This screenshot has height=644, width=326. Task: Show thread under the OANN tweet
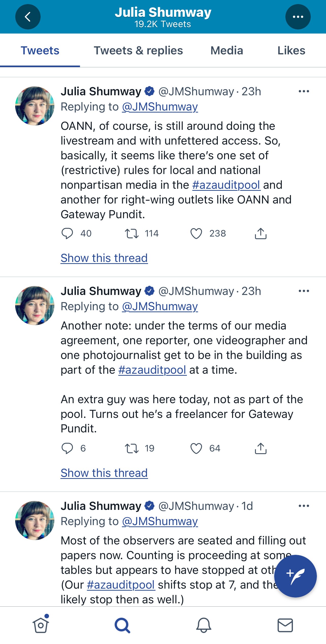[104, 258]
